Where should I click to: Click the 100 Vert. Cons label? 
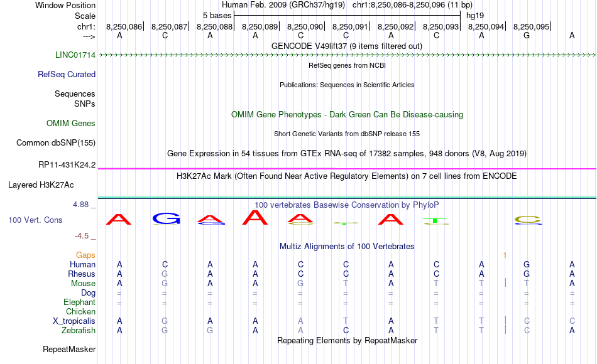[x=35, y=220]
